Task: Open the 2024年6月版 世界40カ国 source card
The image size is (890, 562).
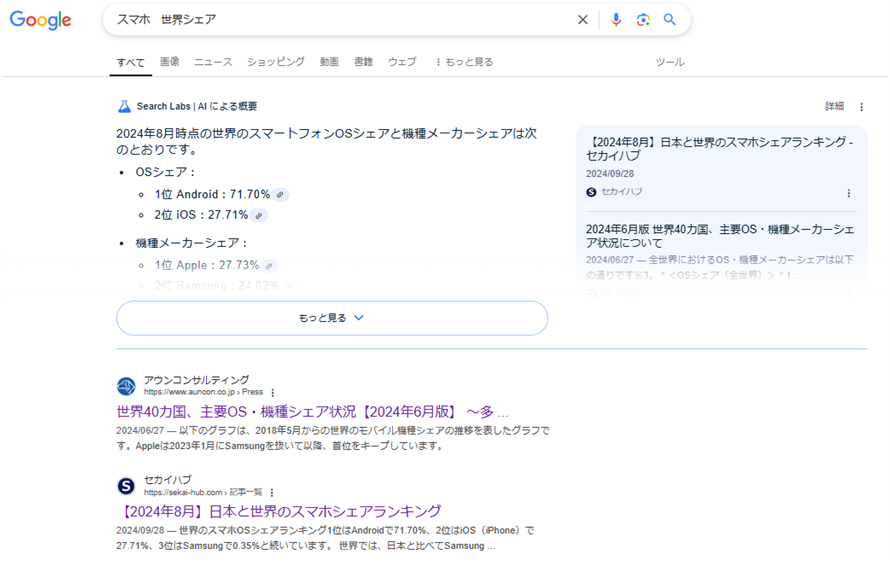Action: click(x=720, y=236)
